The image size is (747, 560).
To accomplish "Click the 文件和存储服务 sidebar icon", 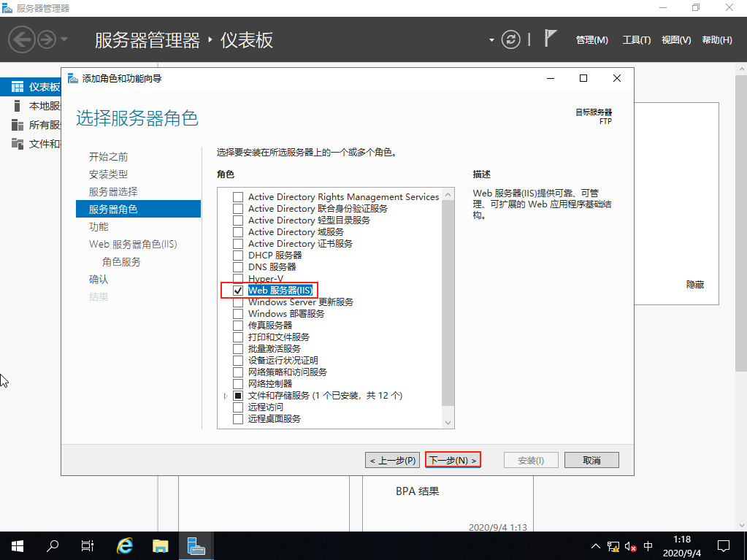I will click(x=17, y=143).
